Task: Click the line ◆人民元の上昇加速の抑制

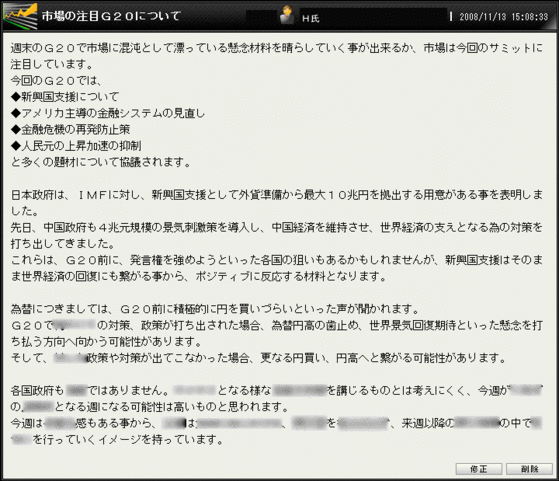Action: click(76, 145)
